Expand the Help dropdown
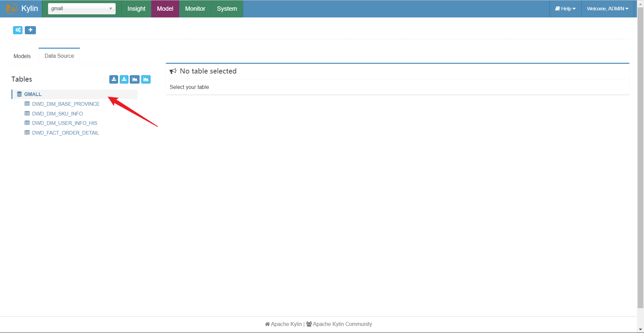 click(565, 9)
